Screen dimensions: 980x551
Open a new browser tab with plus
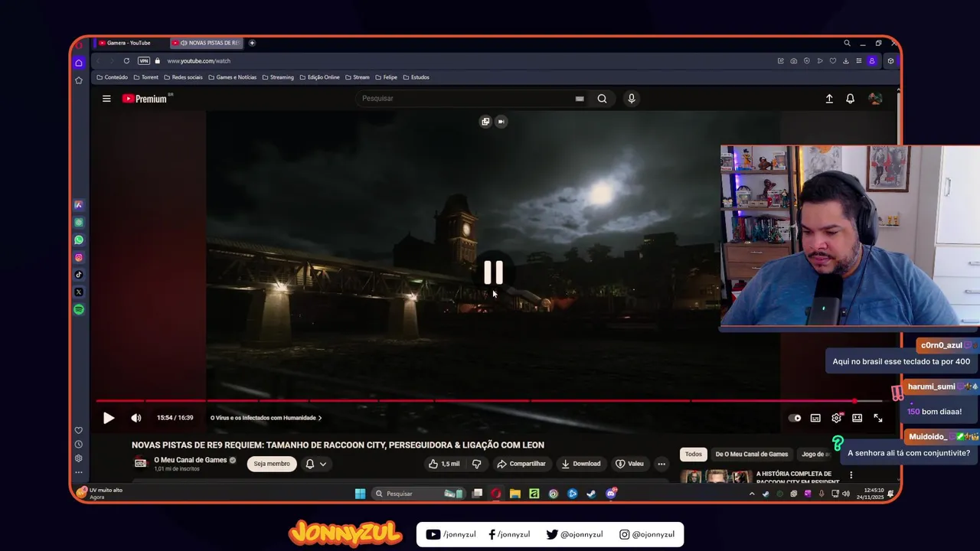252,43
